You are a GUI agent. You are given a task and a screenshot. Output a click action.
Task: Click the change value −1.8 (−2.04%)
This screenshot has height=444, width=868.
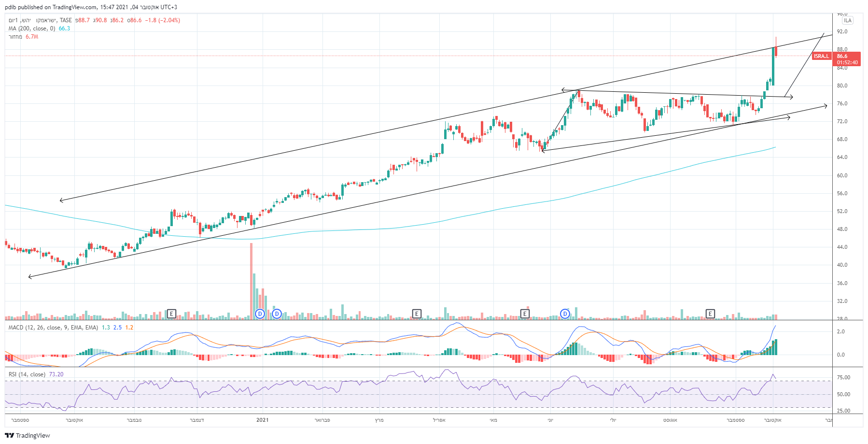coord(163,20)
